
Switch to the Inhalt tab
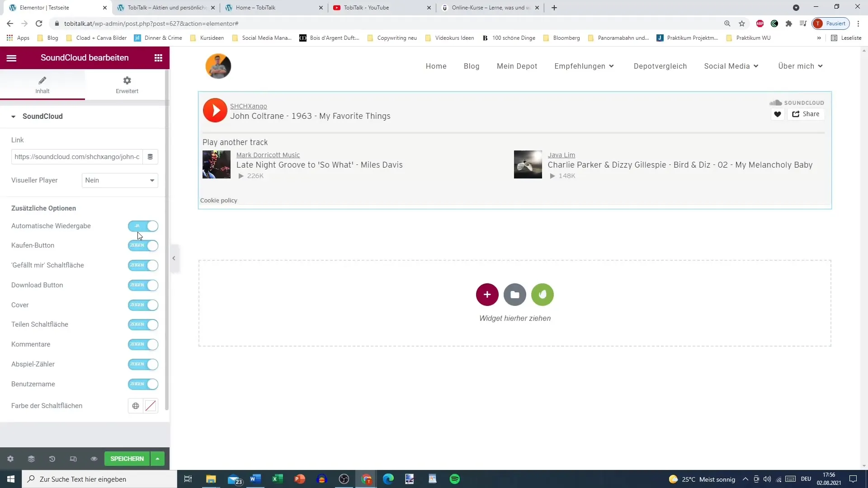click(x=42, y=85)
